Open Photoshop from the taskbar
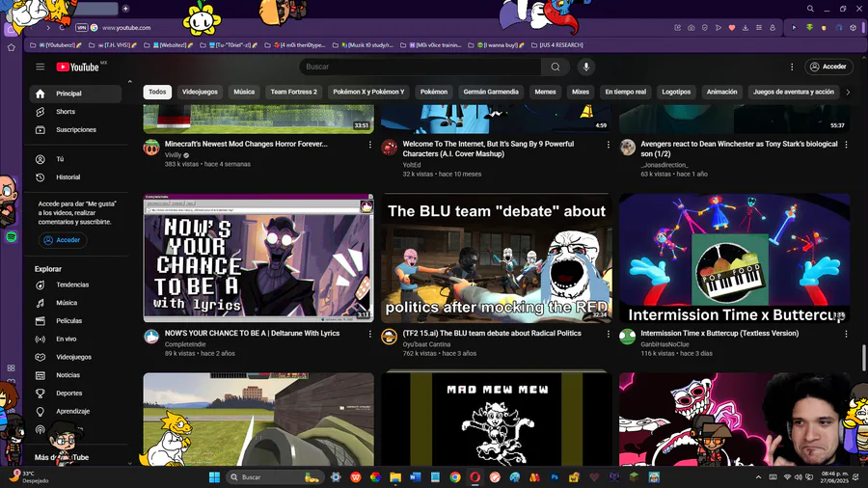 click(555, 477)
